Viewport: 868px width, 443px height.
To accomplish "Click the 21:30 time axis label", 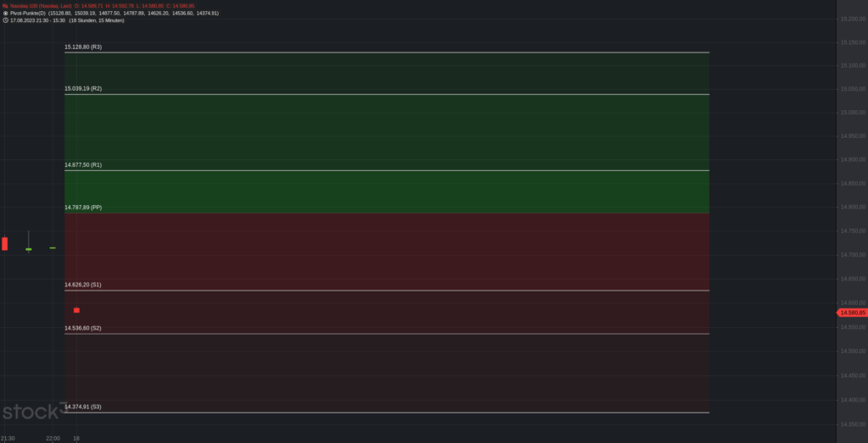I will (8, 439).
